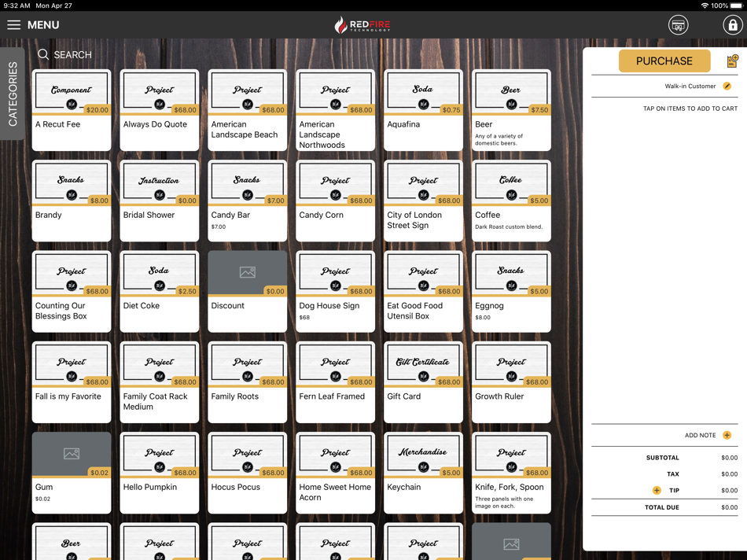747x560 pixels.
Task: Tap the cash register icon in header
Action: pos(678,25)
